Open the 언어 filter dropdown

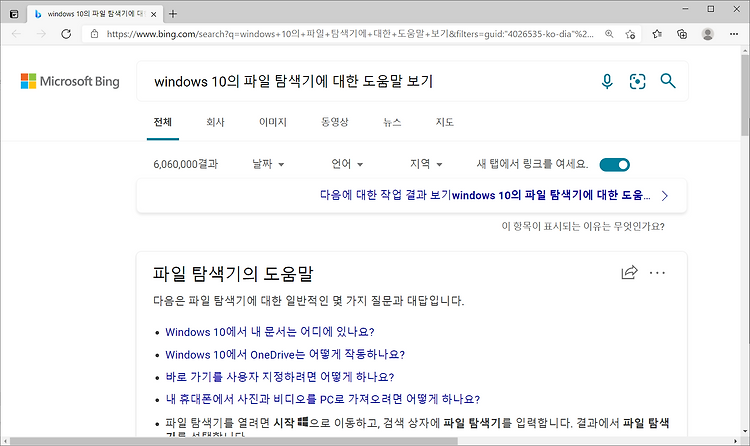347,164
